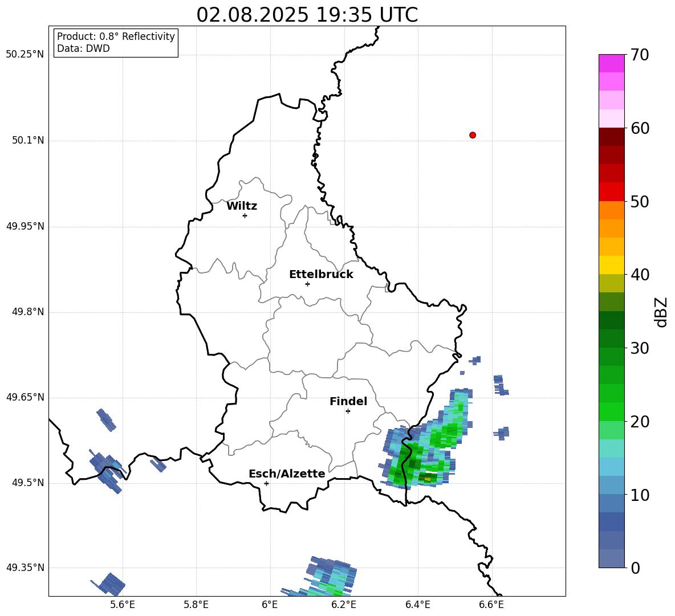This screenshot has width=675, height=616.
Task: Click the Wiltz station cross marker
Action: pyautogui.click(x=245, y=215)
